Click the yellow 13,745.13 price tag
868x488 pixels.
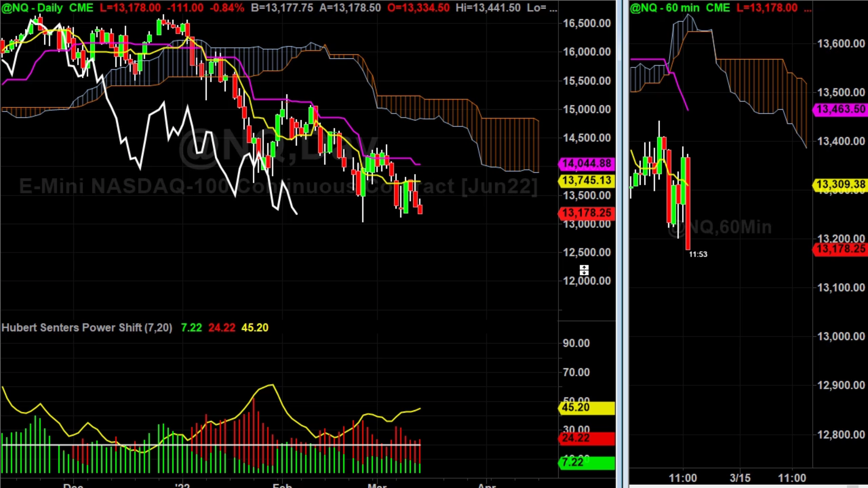(587, 180)
